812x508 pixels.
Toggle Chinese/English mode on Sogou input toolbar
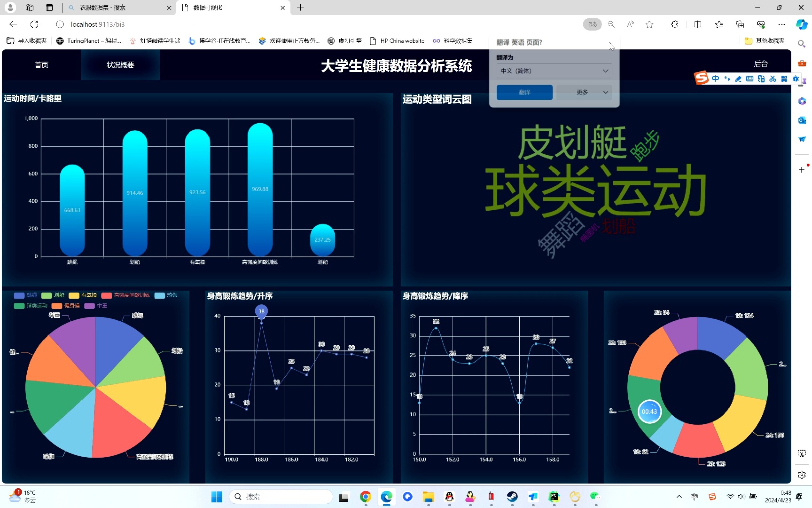pos(716,79)
